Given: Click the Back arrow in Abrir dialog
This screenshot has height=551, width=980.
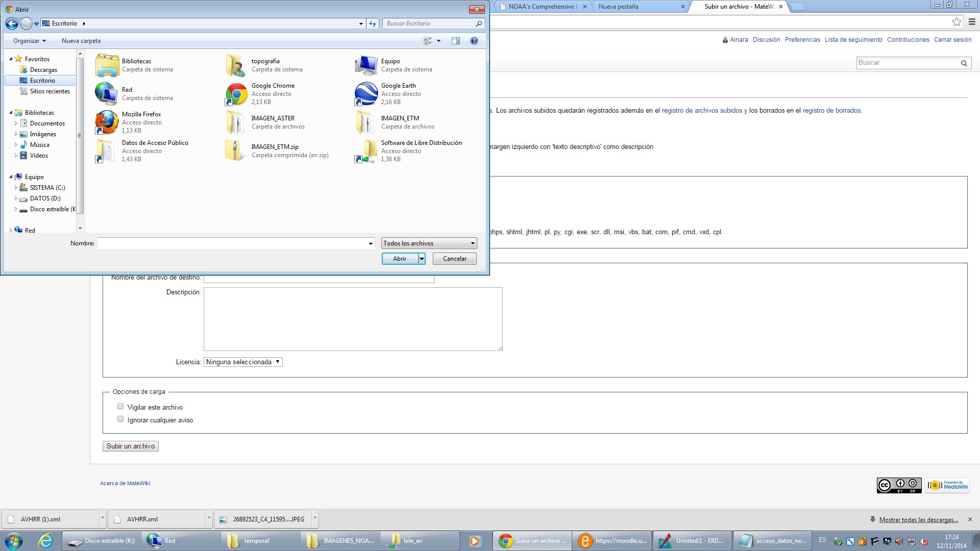Looking at the screenshot, I should click(12, 23).
